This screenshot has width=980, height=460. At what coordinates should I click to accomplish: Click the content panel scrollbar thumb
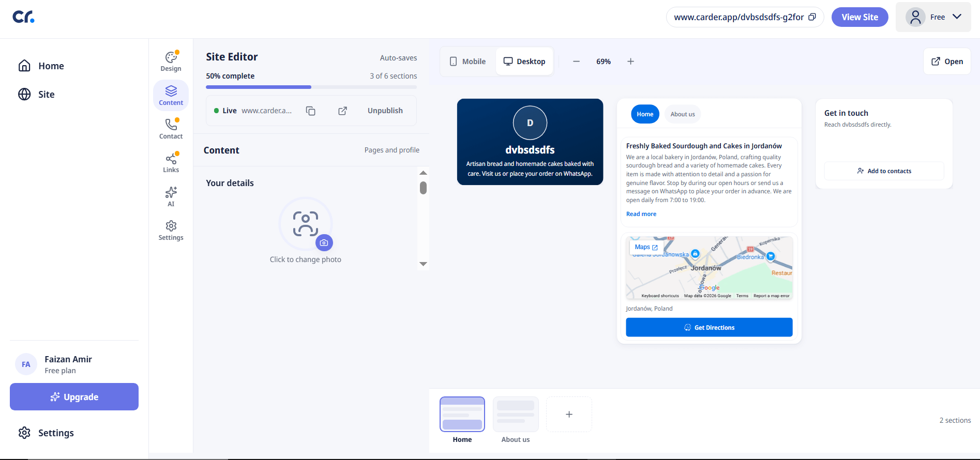[x=423, y=188]
